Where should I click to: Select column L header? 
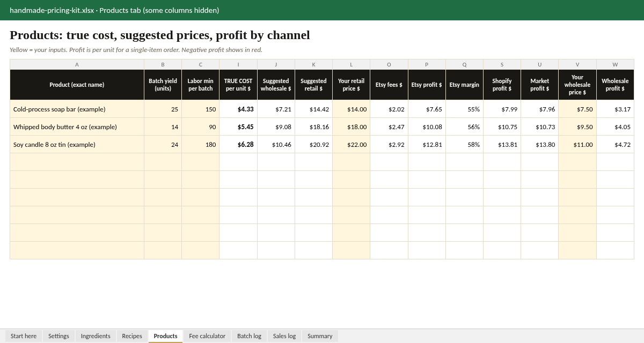(352, 64)
